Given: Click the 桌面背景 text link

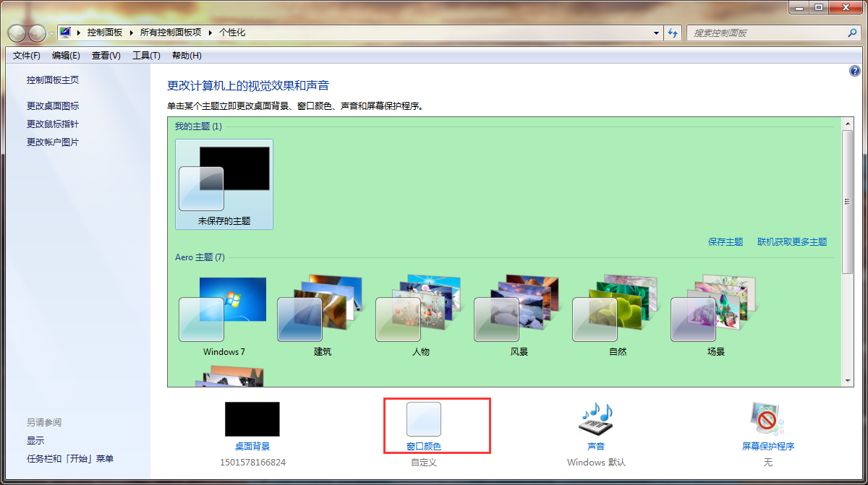Looking at the screenshot, I should click(x=252, y=447).
